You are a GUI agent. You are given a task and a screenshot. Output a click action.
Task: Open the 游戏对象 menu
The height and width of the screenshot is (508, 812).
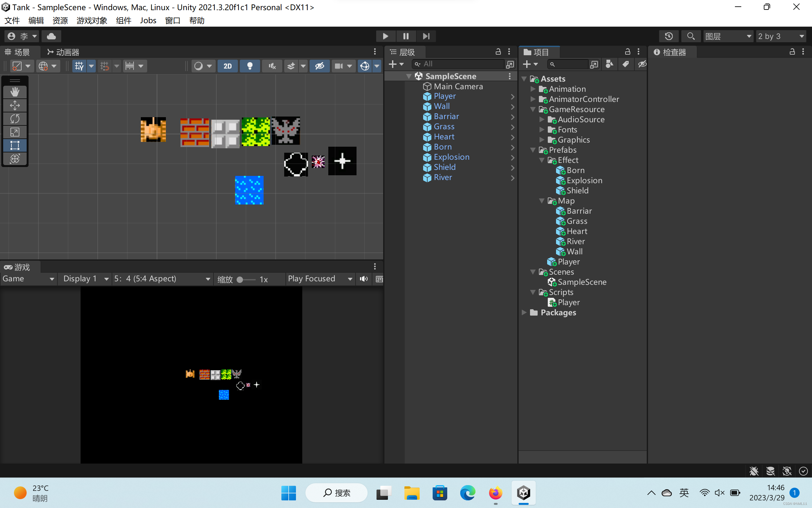[x=92, y=21]
